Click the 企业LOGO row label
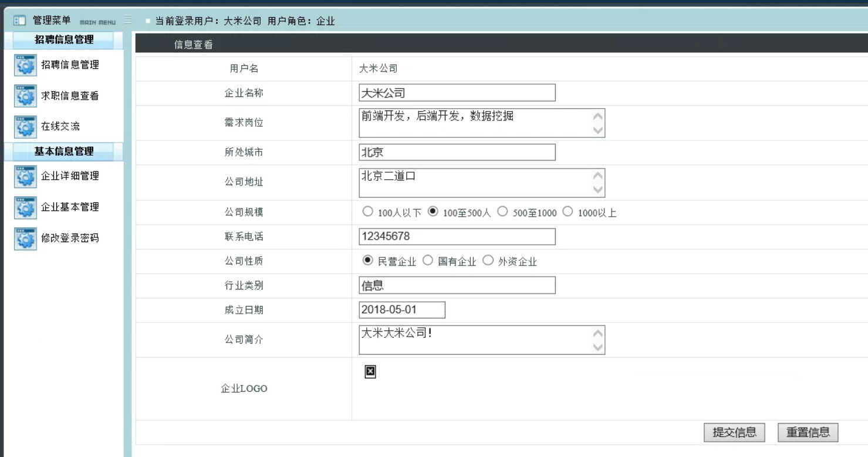Image resolution: width=868 pixels, height=457 pixels. [244, 389]
